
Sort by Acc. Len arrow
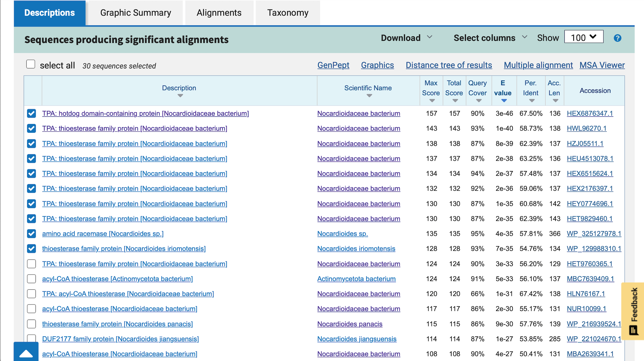[x=555, y=101]
